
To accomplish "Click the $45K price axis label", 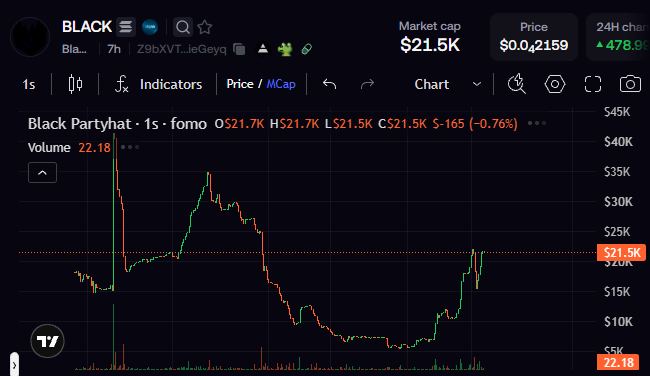I will [x=617, y=112].
